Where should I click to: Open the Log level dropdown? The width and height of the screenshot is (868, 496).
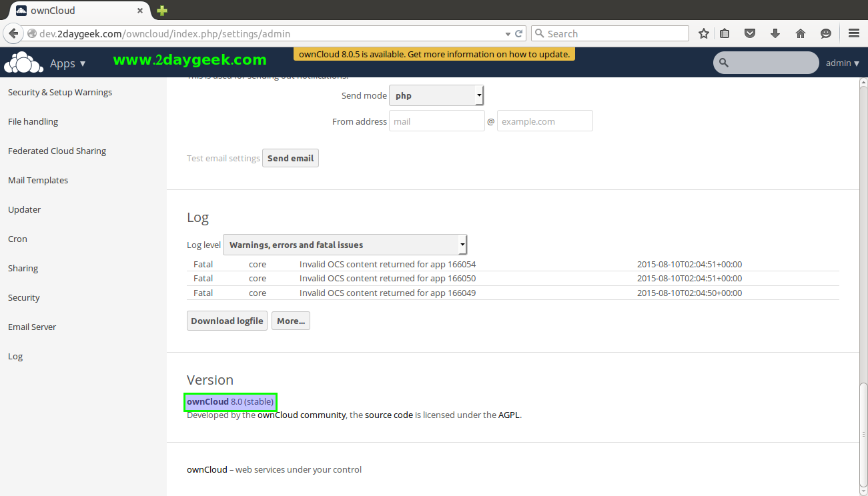click(345, 245)
